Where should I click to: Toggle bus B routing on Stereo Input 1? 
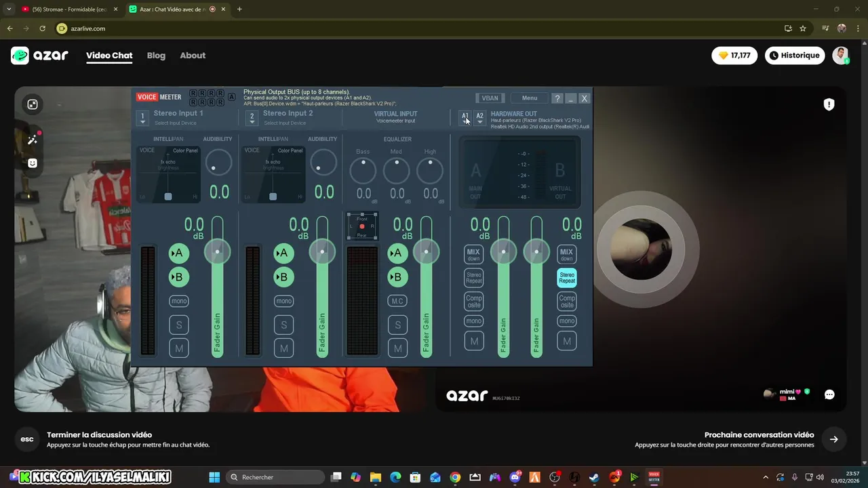(x=179, y=277)
